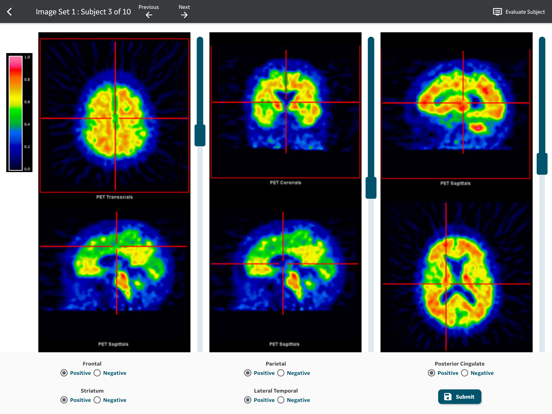
Task: Click the PET Coronals image
Action: tap(285, 111)
